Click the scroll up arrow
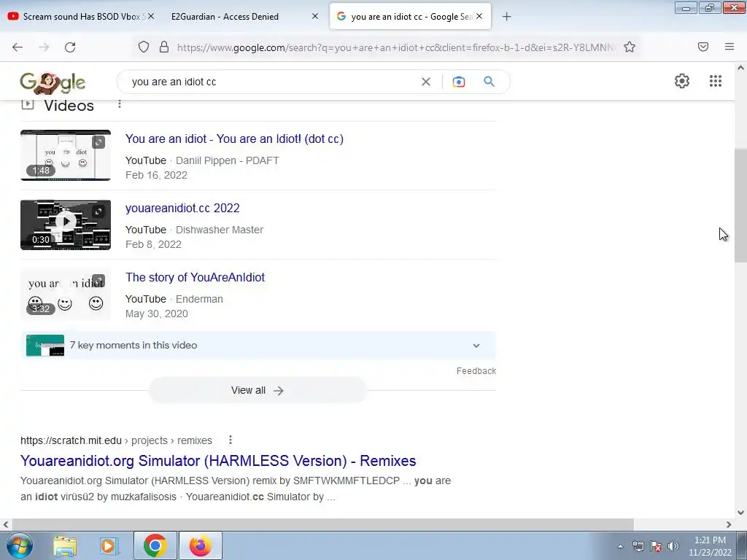Image resolution: width=747 pixels, height=560 pixels. 740,68
